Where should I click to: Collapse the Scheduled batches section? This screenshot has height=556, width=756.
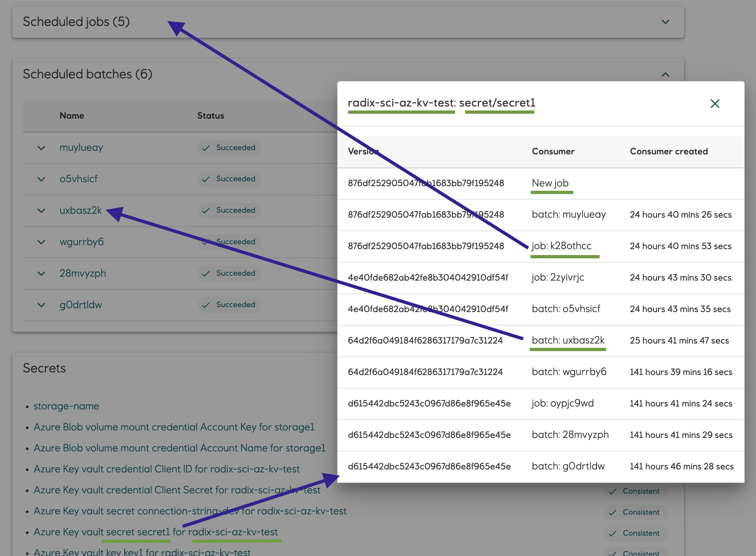point(666,74)
